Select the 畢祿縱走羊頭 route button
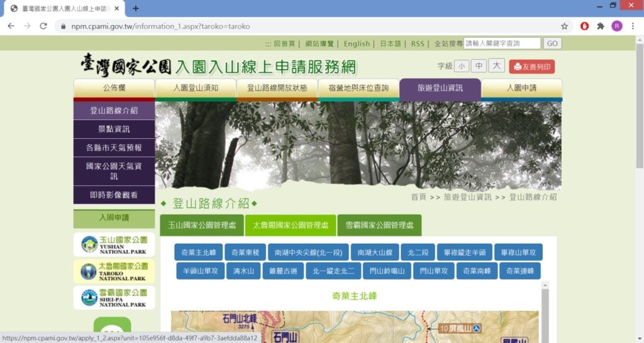Screen dimensions: 644x343 (465, 253)
